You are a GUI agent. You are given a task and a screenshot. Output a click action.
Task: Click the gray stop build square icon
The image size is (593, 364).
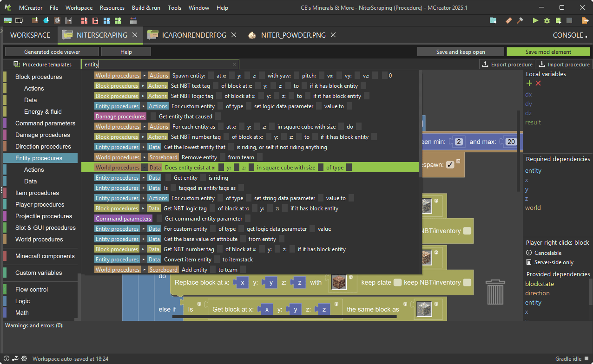(569, 20)
